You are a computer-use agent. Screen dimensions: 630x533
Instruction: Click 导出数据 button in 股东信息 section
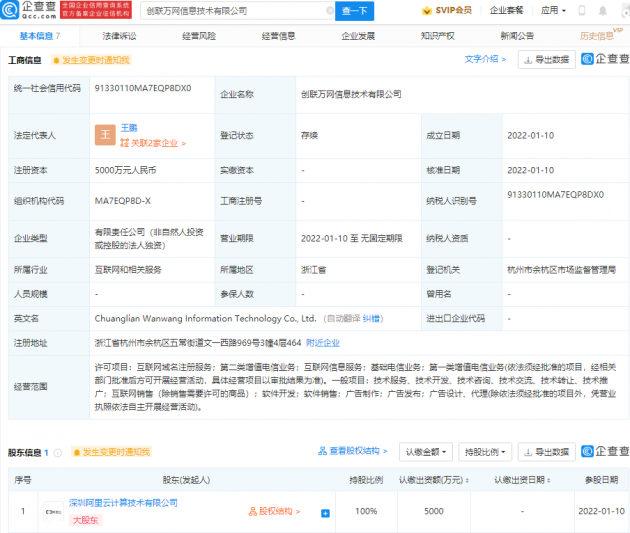tap(546, 452)
